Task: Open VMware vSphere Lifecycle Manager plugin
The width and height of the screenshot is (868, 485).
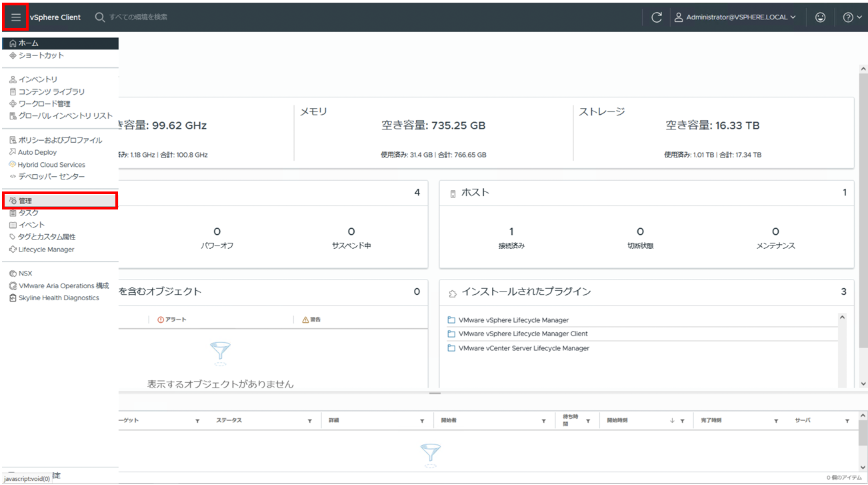Action: (x=513, y=320)
